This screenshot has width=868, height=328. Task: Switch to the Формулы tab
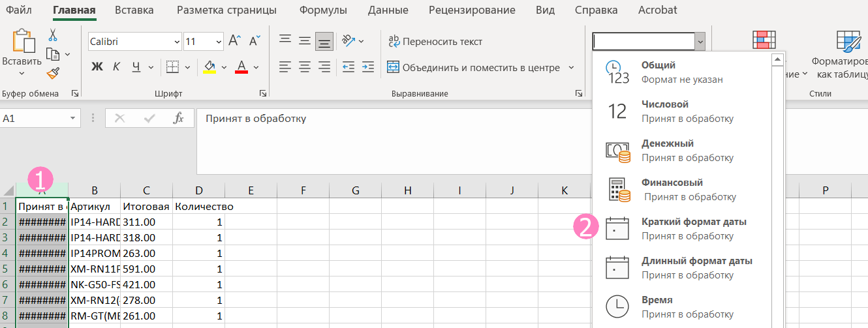(x=322, y=10)
